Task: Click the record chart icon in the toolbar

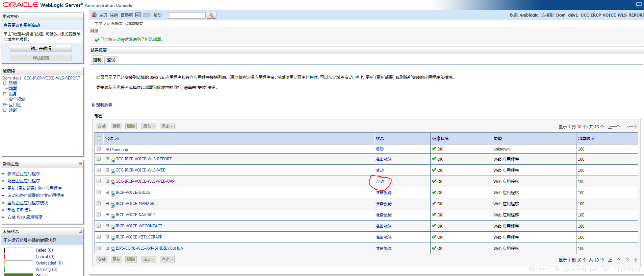Action: pos(138,15)
